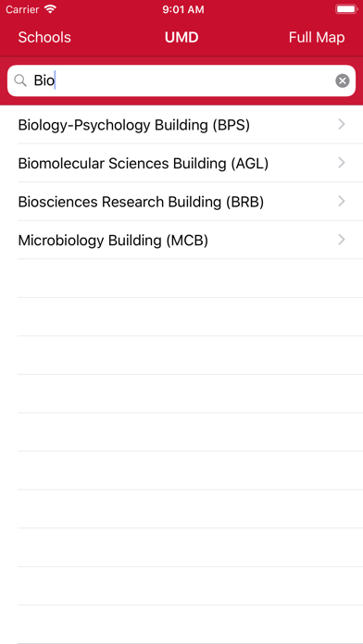Select Biosciences Research Building (BRB)
Screen dimensions: 363x644
(x=181, y=202)
